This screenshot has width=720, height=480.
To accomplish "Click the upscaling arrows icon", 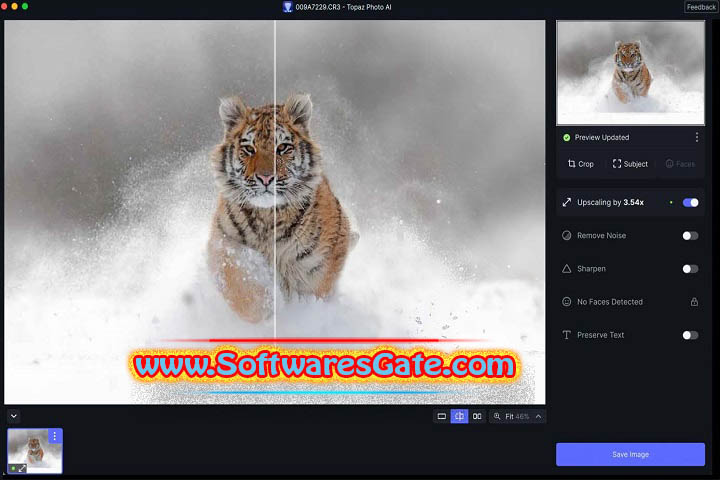I will (567, 202).
